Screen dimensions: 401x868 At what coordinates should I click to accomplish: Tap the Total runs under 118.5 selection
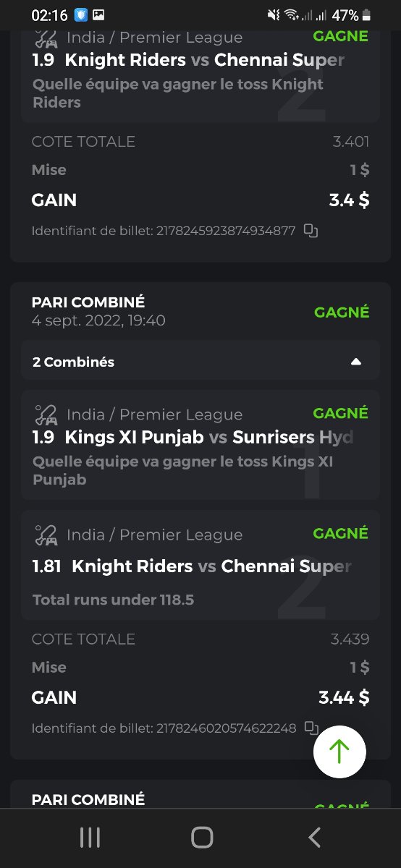pyautogui.click(x=114, y=600)
